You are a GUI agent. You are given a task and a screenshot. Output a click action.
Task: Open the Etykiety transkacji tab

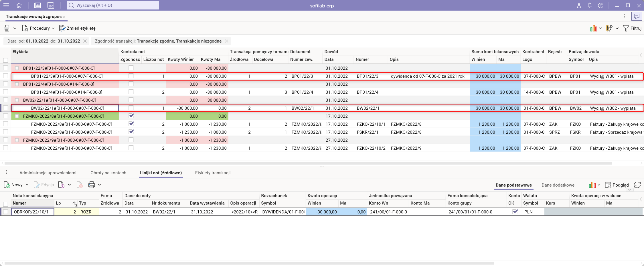213,173
